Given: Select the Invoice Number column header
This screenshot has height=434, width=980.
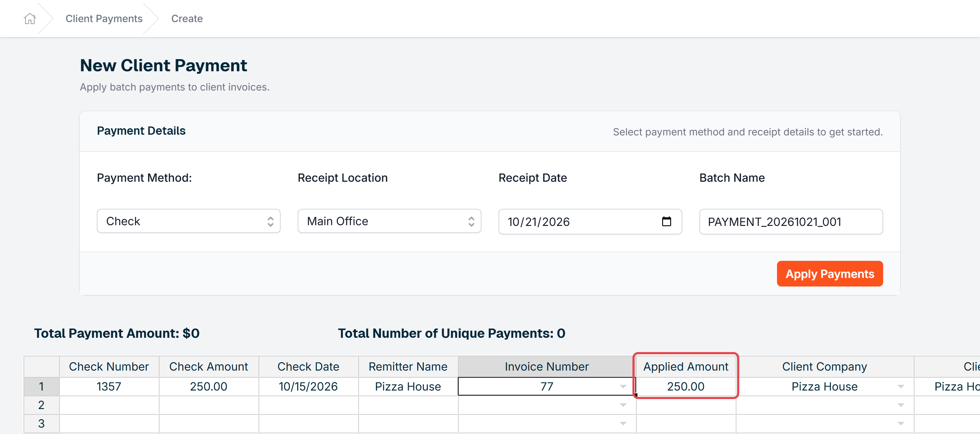Looking at the screenshot, I should coord(547,366).
